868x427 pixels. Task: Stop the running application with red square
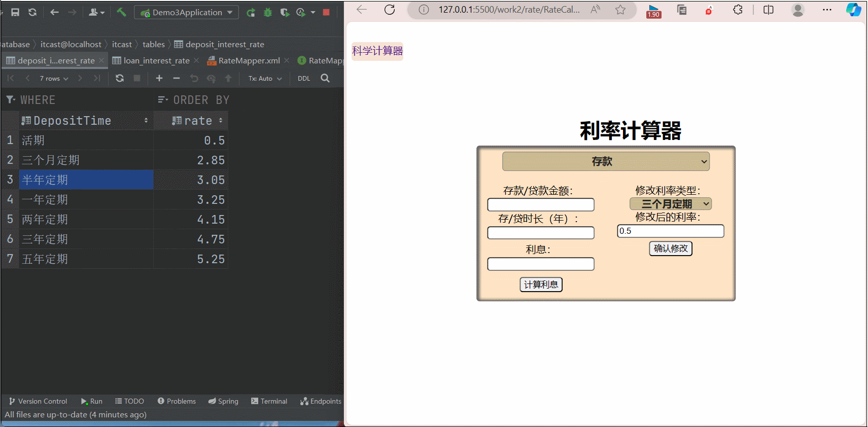click(326, 12)
